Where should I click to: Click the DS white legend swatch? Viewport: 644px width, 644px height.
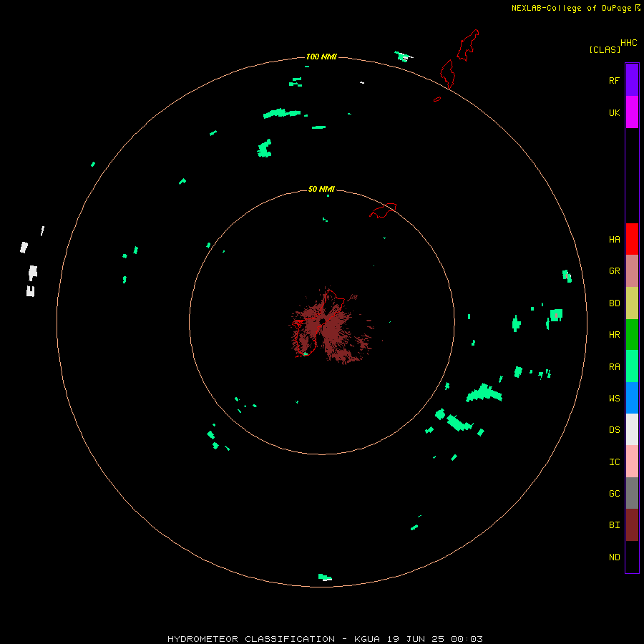pos(632,429)
